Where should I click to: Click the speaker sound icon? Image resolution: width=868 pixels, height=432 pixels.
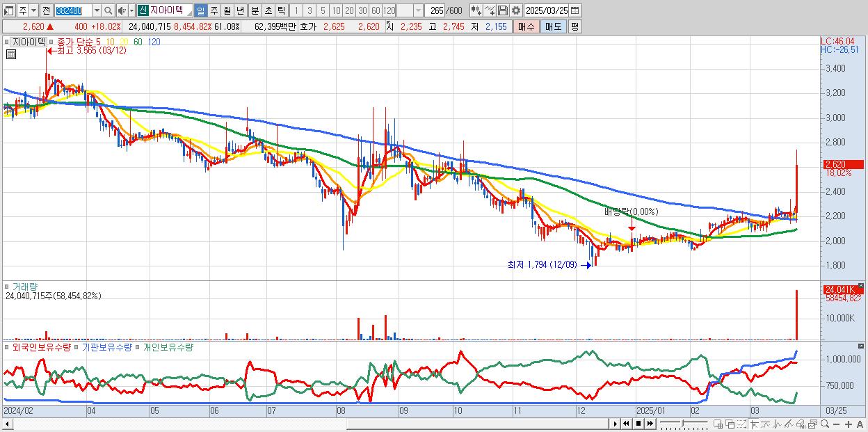click(x=122, y=10)
